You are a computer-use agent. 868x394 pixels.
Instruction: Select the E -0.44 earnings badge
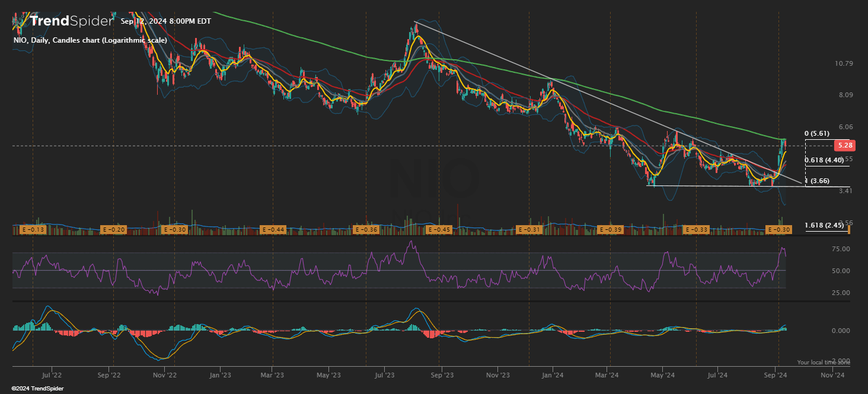click(x=273, y=229)
